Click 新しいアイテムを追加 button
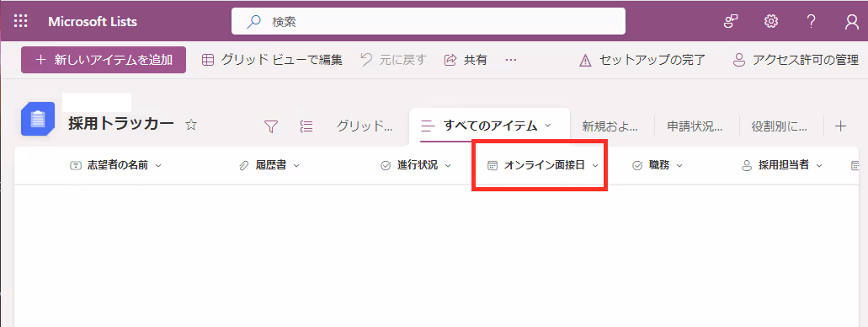The height and width of the screenshot is (327, 868). point(104,60)
